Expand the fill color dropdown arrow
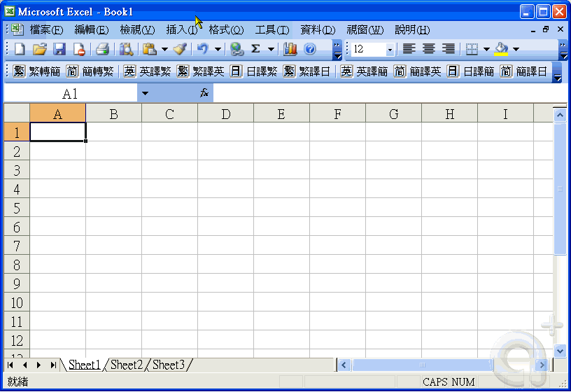571x392 pixels. pos(516,49)
